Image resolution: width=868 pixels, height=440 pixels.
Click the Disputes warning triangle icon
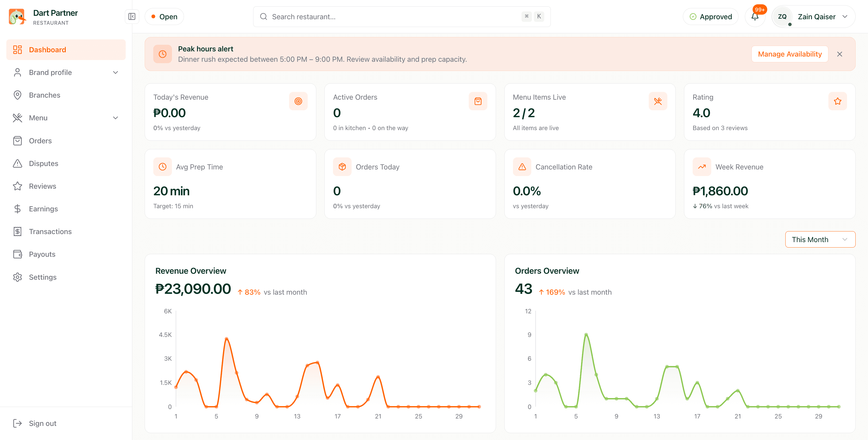(x=18, y=163)
